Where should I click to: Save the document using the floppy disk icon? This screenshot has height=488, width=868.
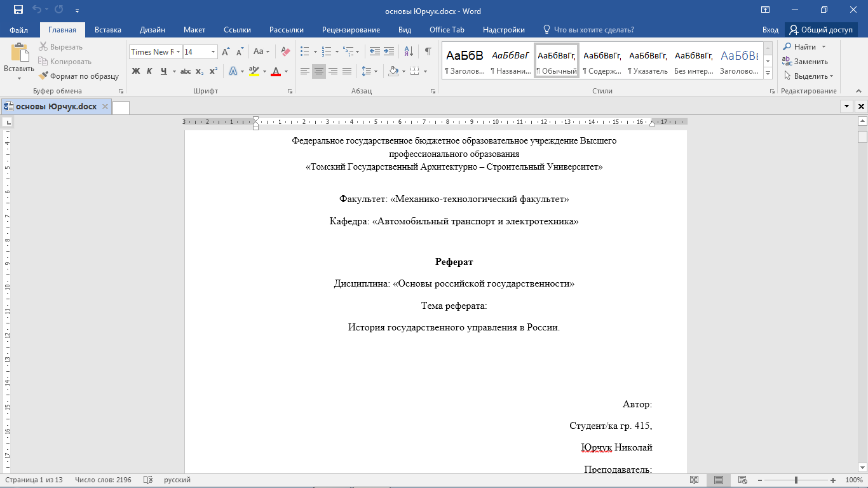(18, 10)
